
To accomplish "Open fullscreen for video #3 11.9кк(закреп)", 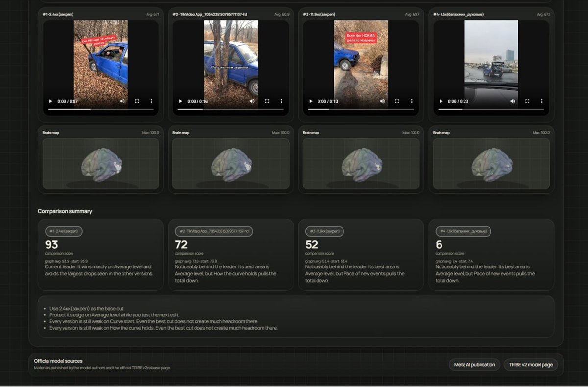I will pos(397,101).
